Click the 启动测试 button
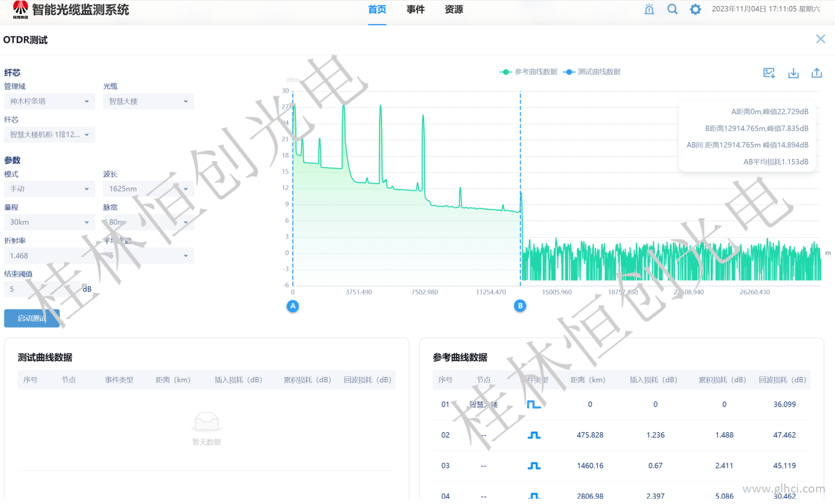This screenshot has width=835, height=504. coord(32,318)
